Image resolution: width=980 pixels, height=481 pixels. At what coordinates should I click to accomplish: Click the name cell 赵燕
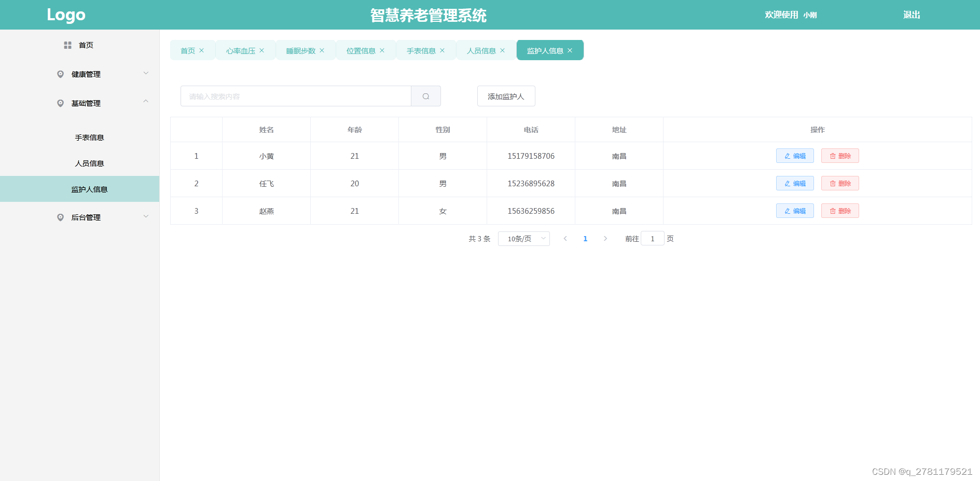pos(266,211)
